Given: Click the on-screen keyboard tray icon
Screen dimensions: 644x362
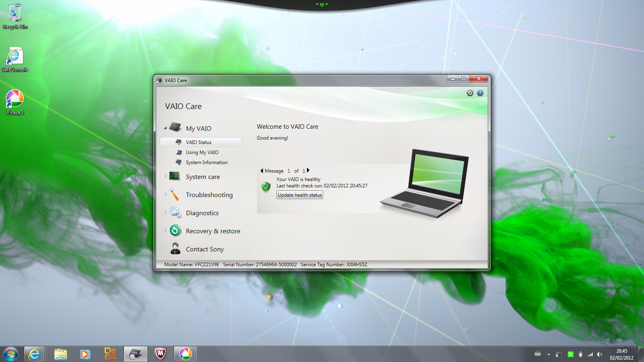Looking at the screenshot, I should tap(538, 354).
